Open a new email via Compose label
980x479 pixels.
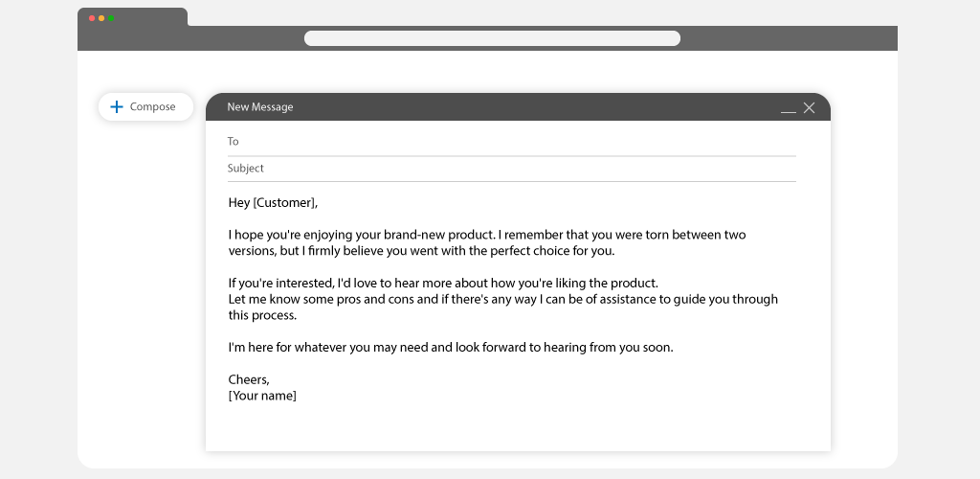(x=152, y=107)
